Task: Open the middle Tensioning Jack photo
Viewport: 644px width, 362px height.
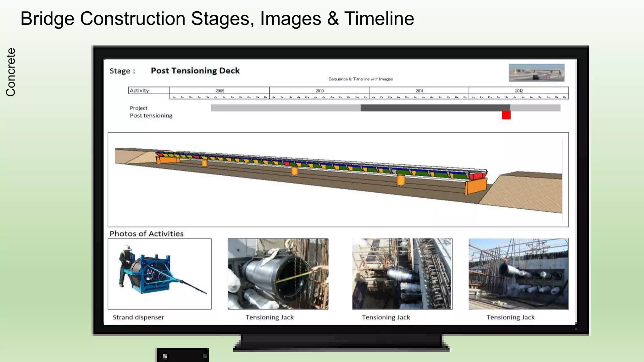Action: pos(402,274)
